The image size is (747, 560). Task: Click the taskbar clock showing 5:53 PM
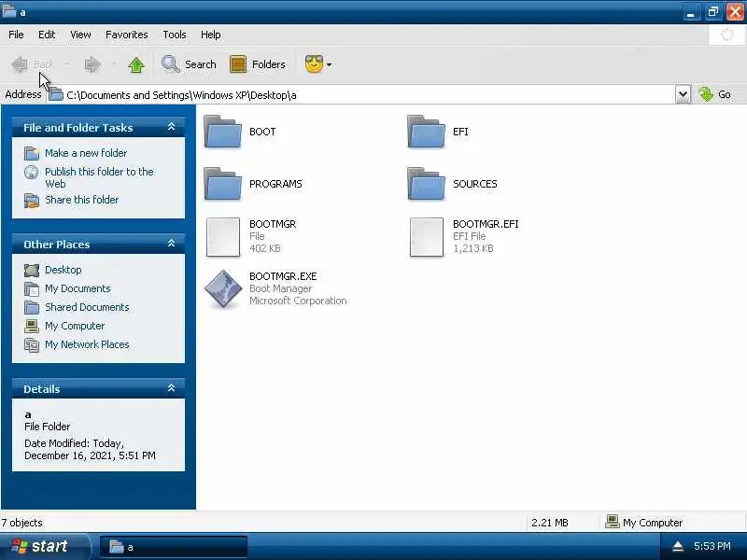pyautogui.click(x=712, y=546)
